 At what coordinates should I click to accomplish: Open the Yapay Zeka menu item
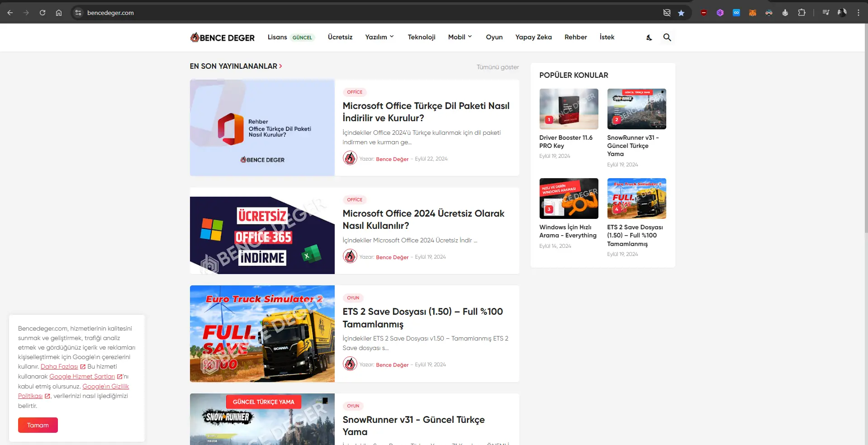pos(534,37)
